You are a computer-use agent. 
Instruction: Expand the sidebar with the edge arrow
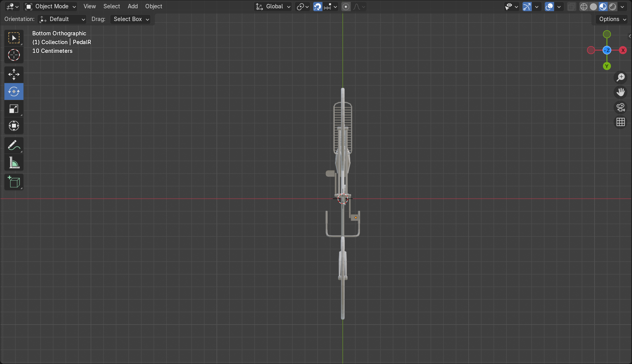click(630, 36)
